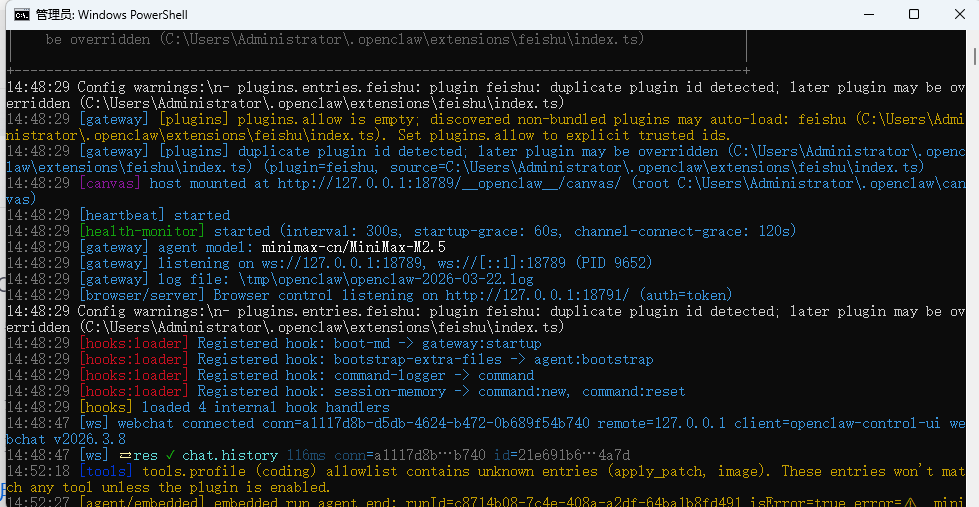979x507 pixels.
Task: Click model name minimax-cn/MiniMax-M2.5
Action: [x=353, y=247]
